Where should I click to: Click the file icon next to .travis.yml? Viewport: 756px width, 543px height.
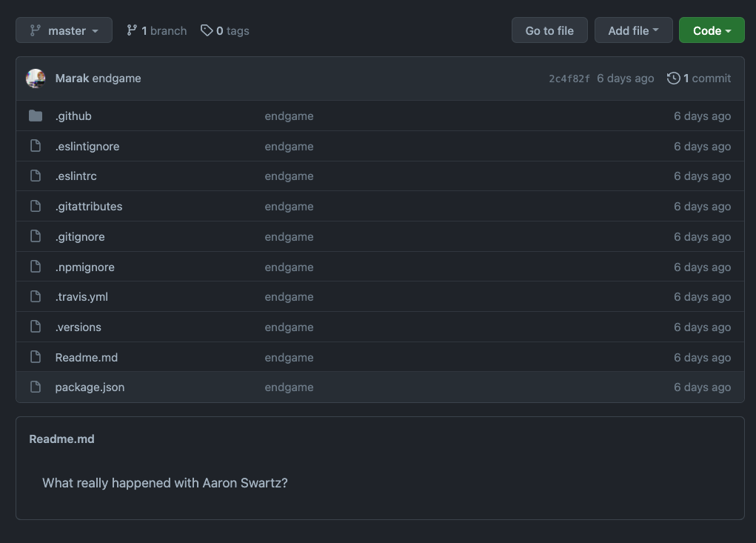(x=36, y=296)
